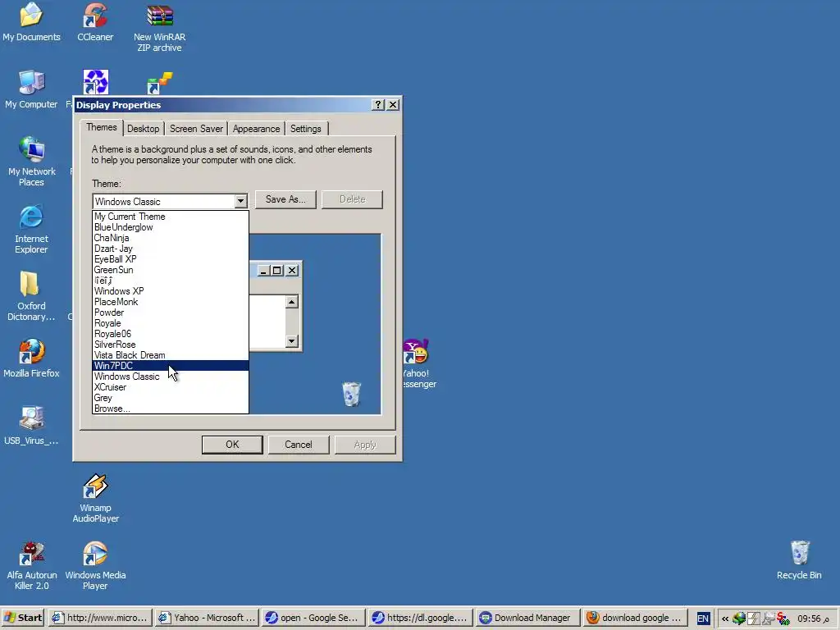Viewport: 840px width, 630px height.
Task: Click OK in Display Properties
Action: coord(232,445)
